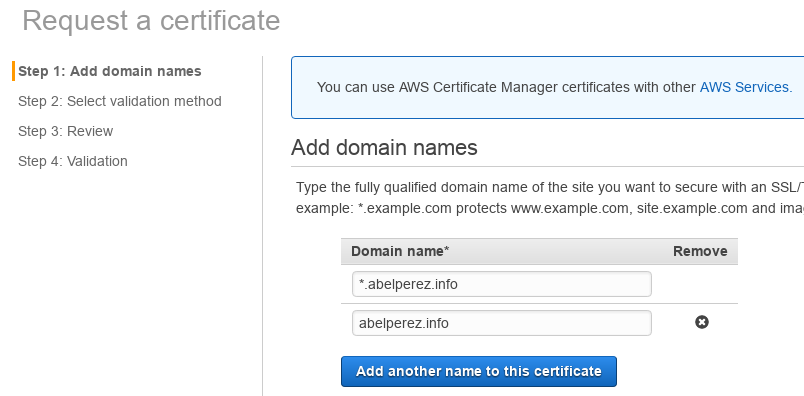The width and height of the screenshot is (804, 396).
Task: Click the vertical divider beside the steps list
Action: point(263,226)
